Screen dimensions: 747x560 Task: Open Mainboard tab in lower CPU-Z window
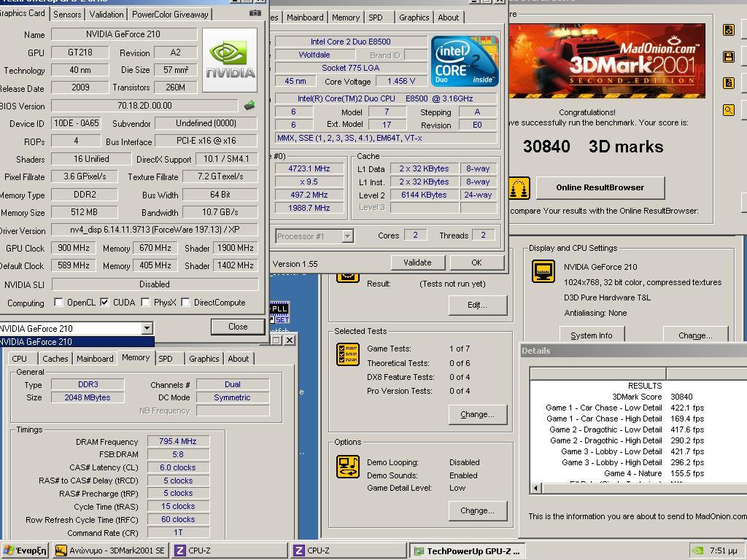click(x=95, y=359)
